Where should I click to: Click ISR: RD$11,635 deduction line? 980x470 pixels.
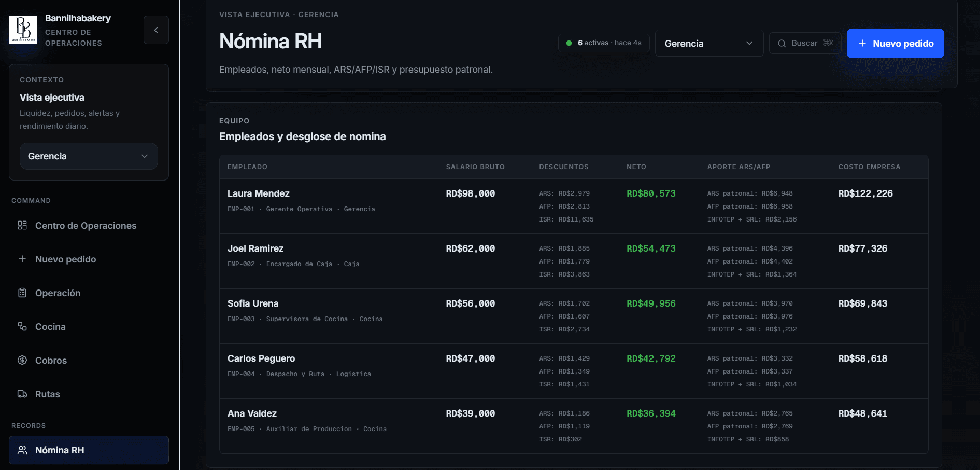[566, 219]
